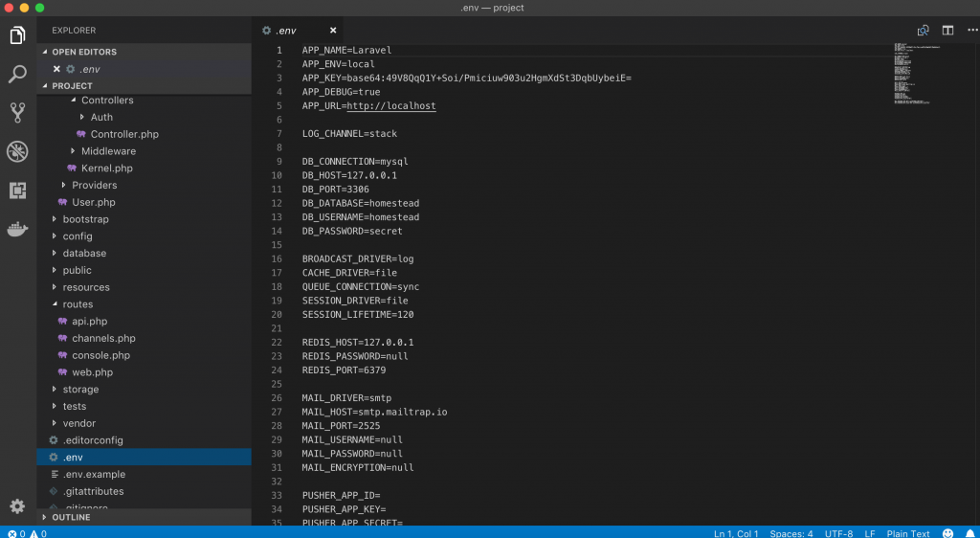Open the Debug view in activity bar
980x538 pixels.
point(17,152)
